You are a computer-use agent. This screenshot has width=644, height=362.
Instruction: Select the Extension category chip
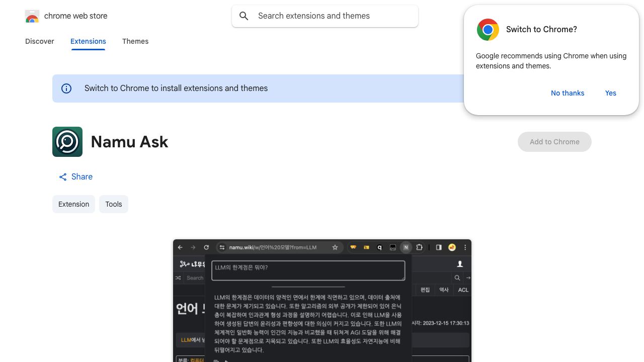(73, 204)
